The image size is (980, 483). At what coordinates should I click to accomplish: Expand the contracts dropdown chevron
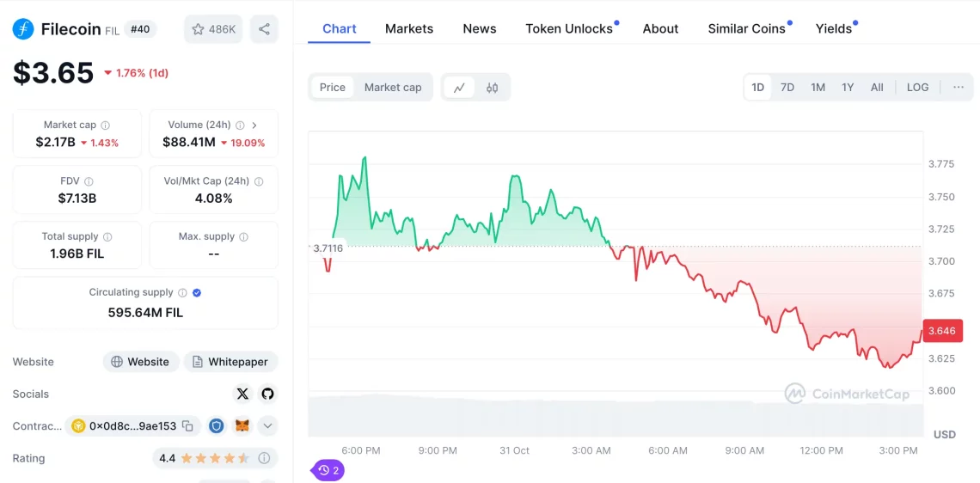[267, 425]
